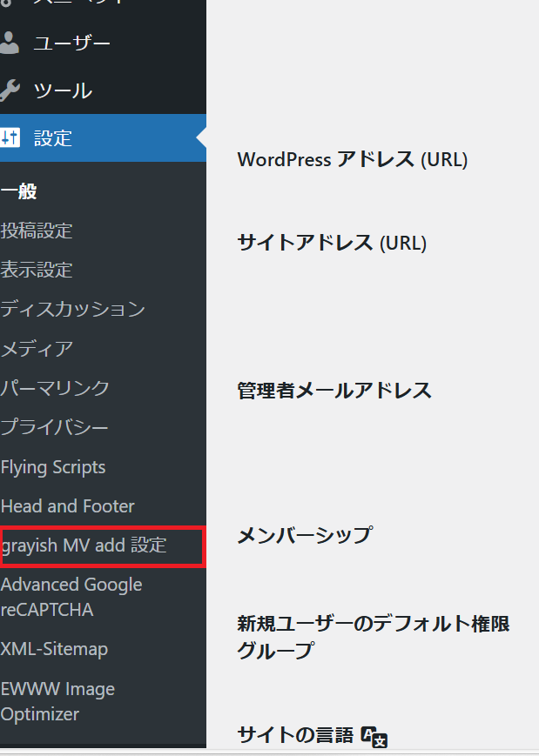539x756 pixels.
Task: Open EWWW Image Optimizer settings
Action: point(57,701)
